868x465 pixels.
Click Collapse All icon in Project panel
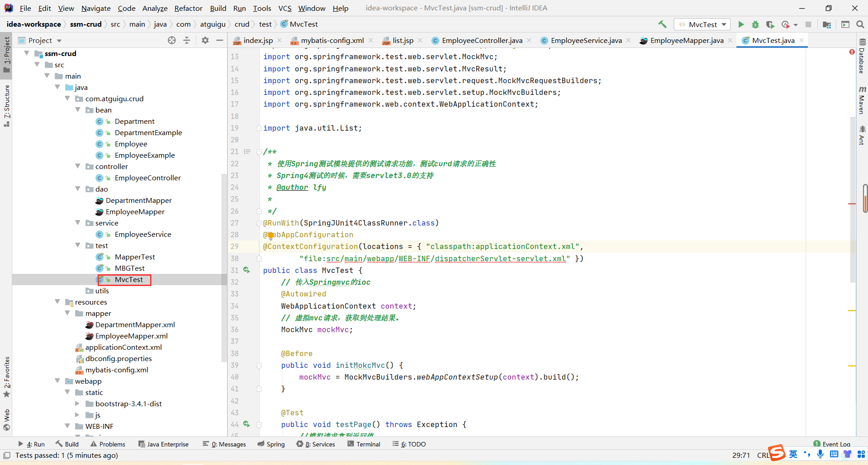click(187, 40)
